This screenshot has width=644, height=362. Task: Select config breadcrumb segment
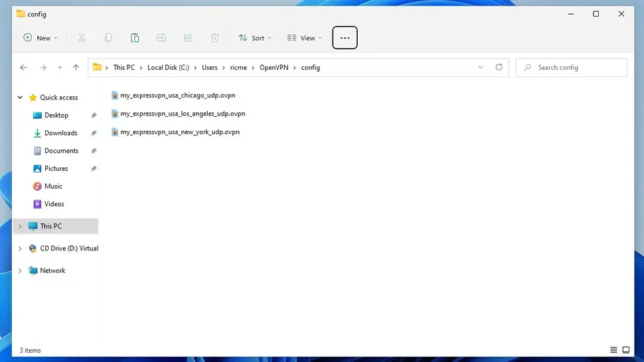(311, 67)
